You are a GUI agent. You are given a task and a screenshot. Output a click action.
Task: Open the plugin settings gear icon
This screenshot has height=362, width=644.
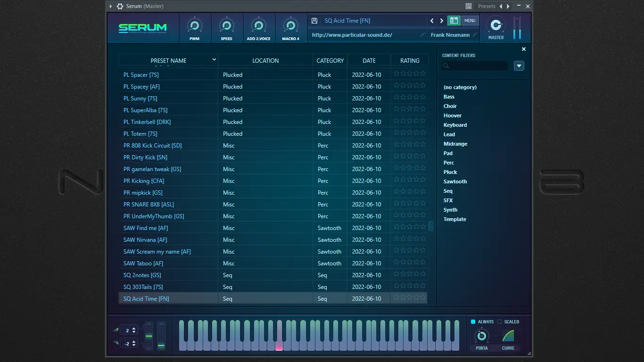pyautogui.click(x=120, y=6)
